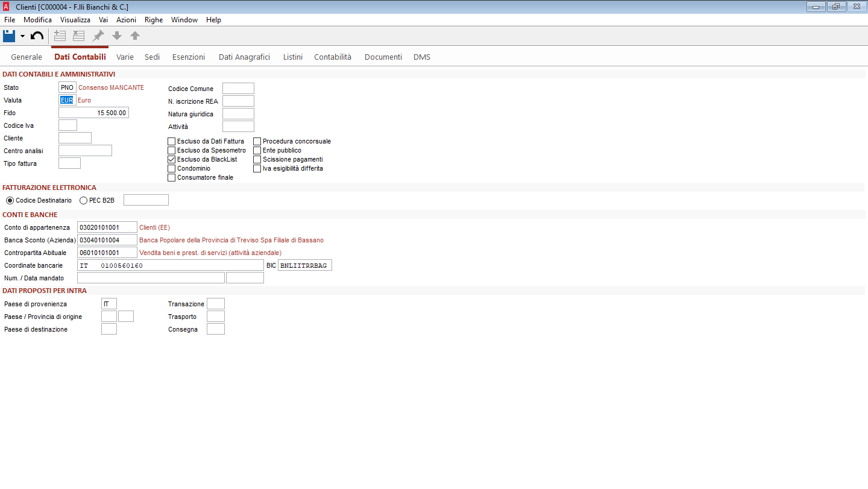Switch to the Listini tab
The width and height of the screenshot is (868, 489).
click(x=293, y=57)
